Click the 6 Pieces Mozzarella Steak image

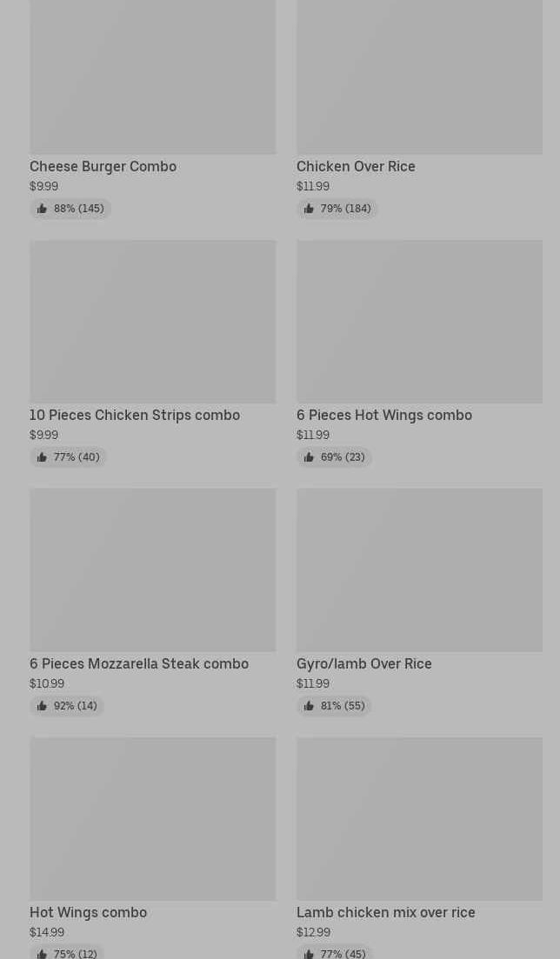coord(152,569)
